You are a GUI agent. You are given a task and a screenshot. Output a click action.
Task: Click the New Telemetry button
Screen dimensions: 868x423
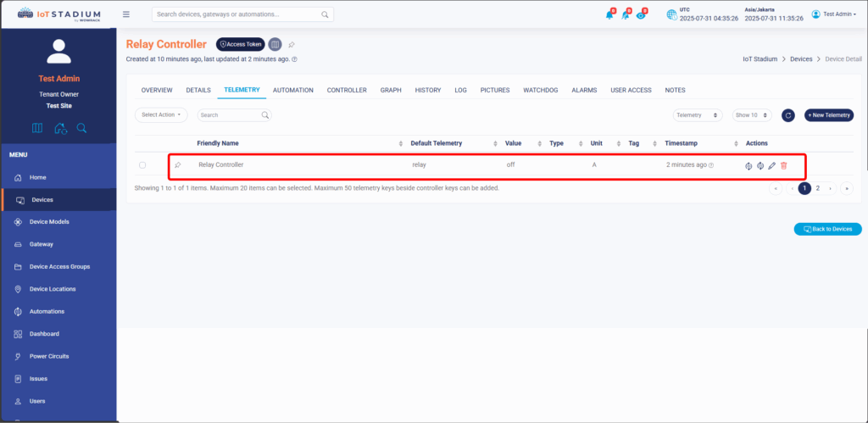(828, 115)
